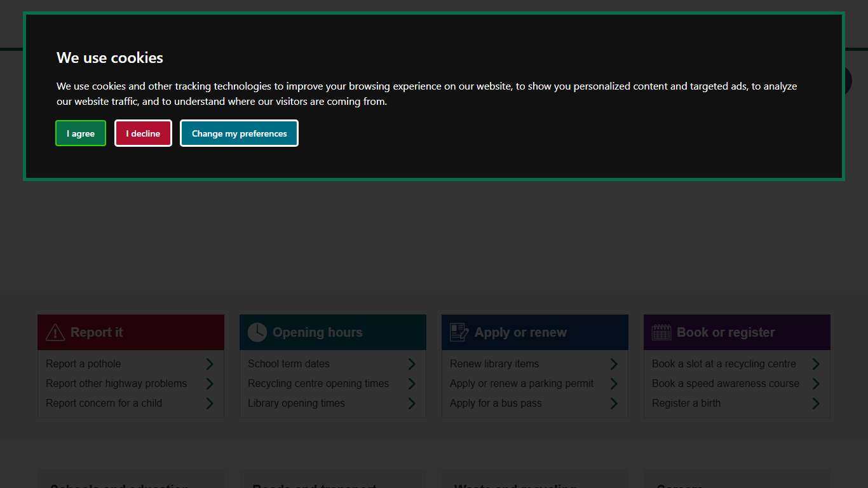The image size is (868, 488).
Task: Expand the Apply for a bus pass entry
Action: pyautogui.click(x=496, y=403)
